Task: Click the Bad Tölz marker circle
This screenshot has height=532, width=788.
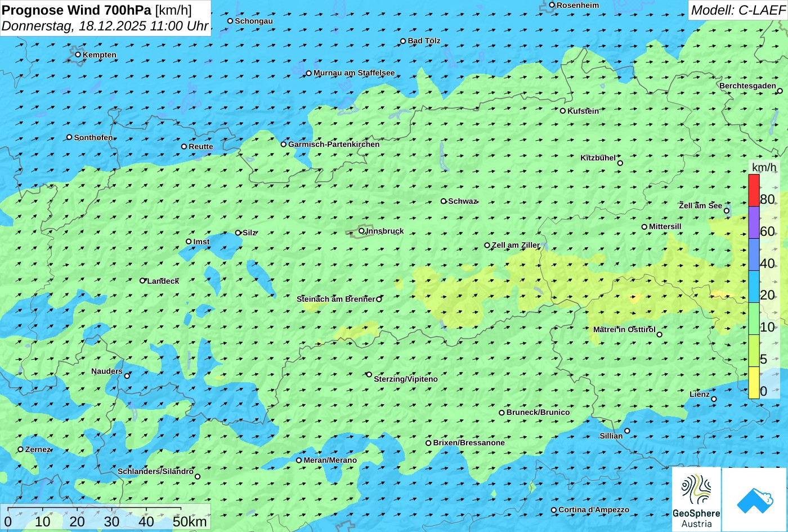Action: tap(403, 41)
